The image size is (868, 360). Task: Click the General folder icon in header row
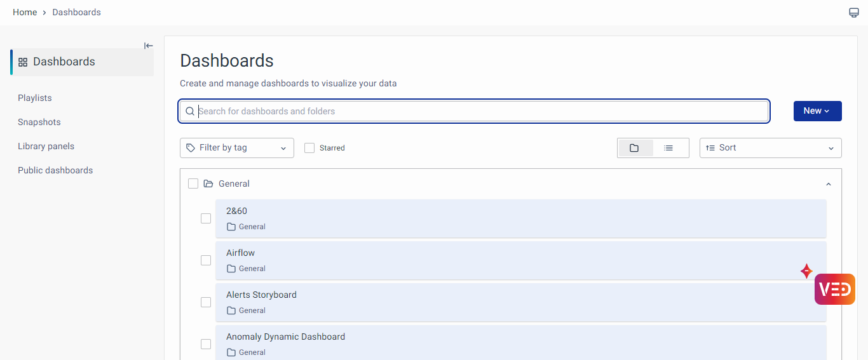tap(208, 184)
